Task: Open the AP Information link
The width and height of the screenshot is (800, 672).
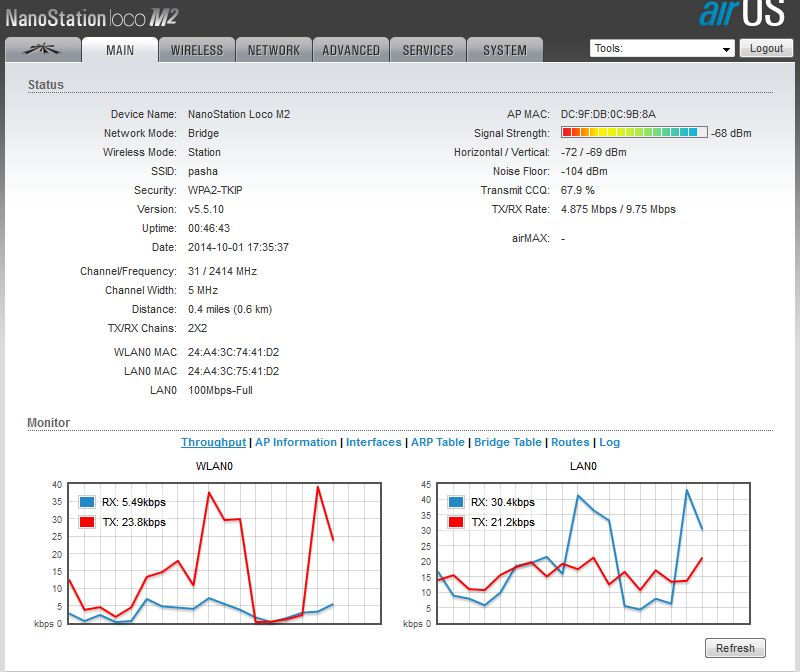Action: tap(296, 442)
